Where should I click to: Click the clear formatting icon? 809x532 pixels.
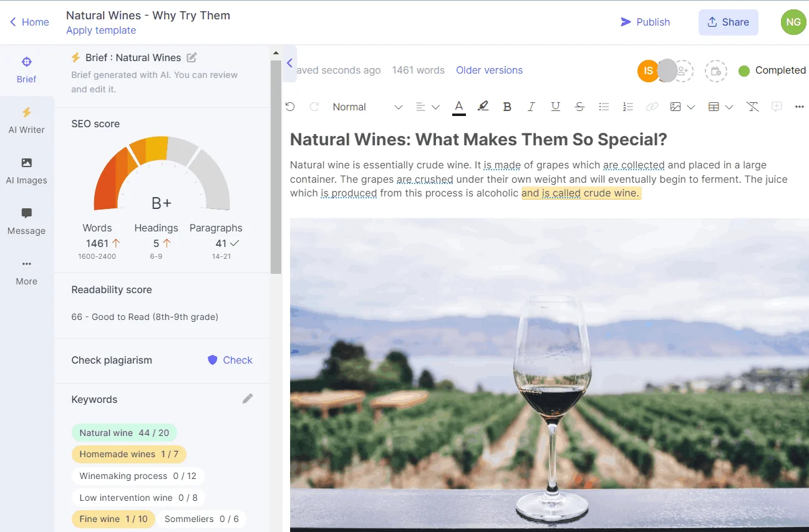752,107
